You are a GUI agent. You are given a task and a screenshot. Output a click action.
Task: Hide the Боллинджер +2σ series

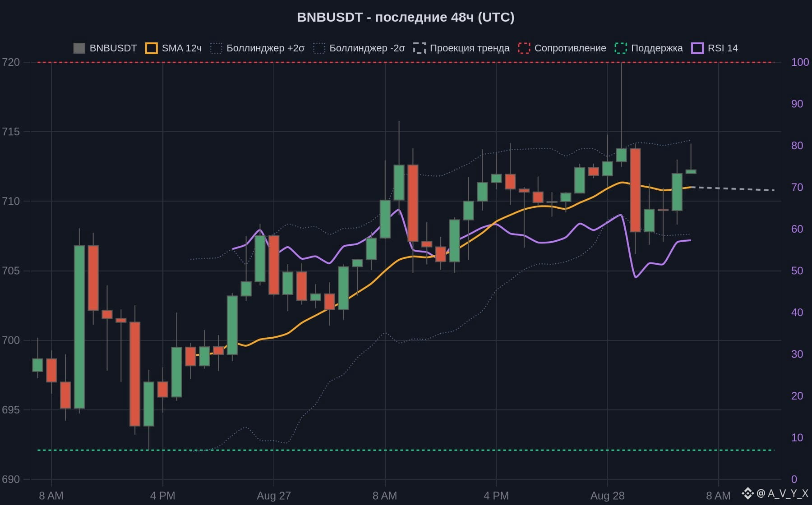[258, 48]
